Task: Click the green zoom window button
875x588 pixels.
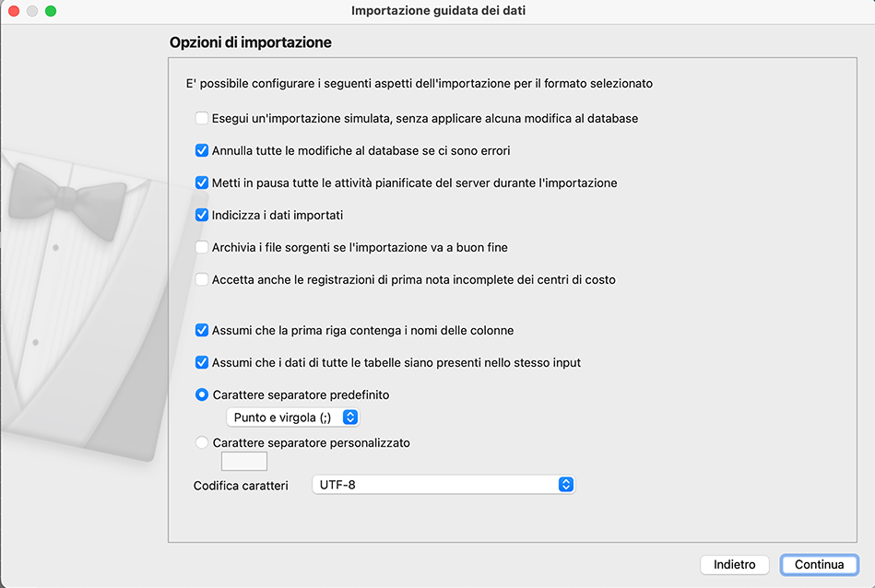Action: coord(51,11)
